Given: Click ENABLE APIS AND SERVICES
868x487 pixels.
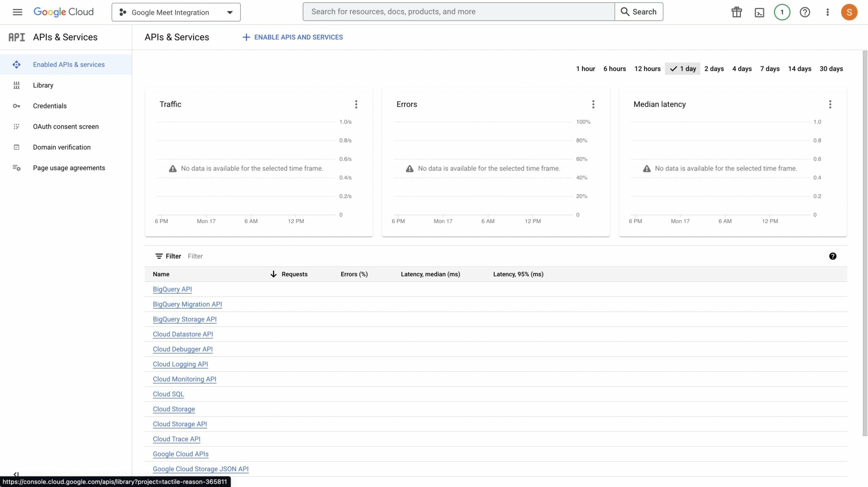Looking at the screenshot, I should point(292,37).
